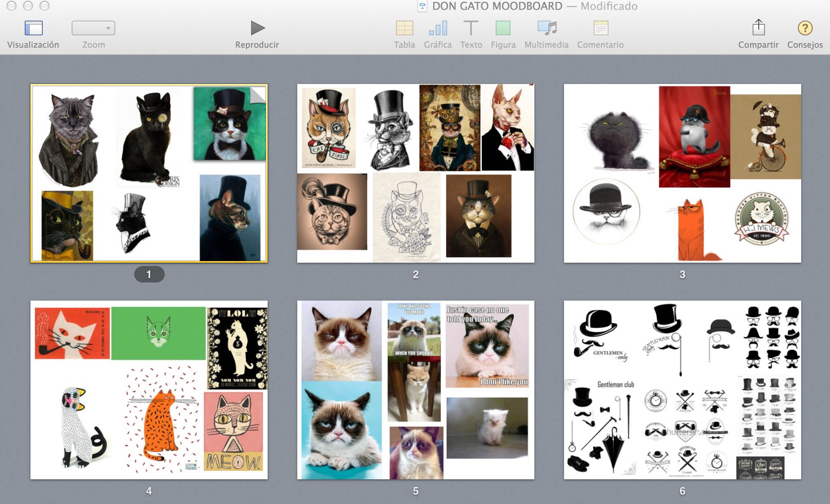Click the slide number 1 label
The height and width of the screenshot is (504, 830).
click(x=149, y=274)
